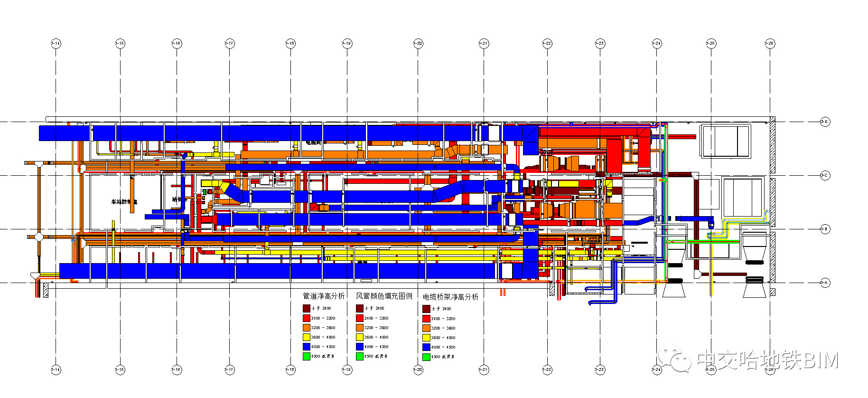The height and width of the screenshot is (398, 868).
Task: Click '小于 2400' label under 管道净高分析
Action: [x=321, y=309]
